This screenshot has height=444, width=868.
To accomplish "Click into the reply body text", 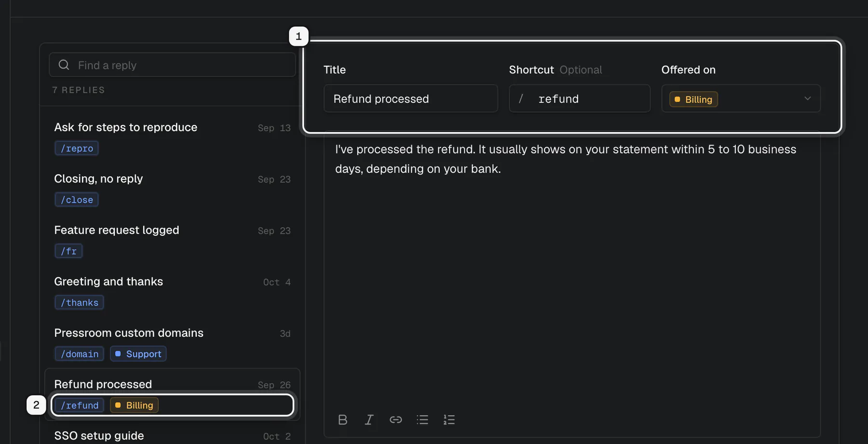I will [572, 270].
